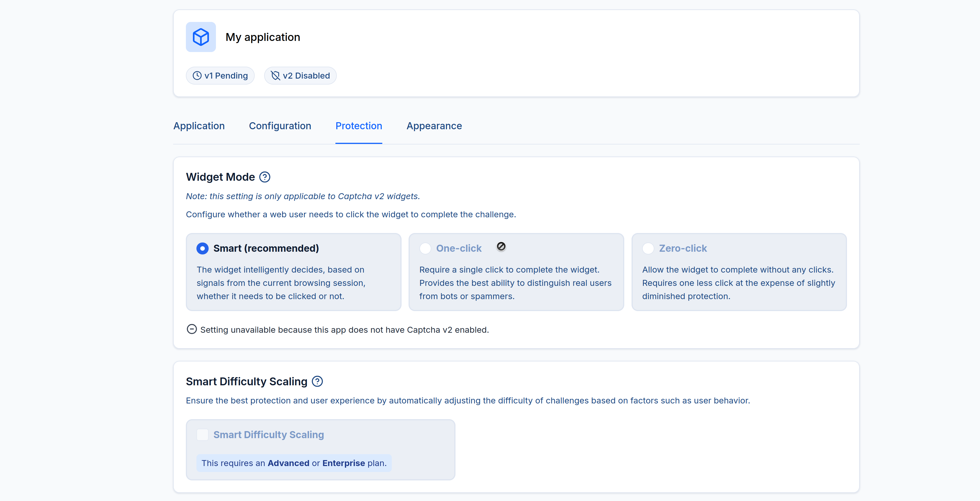
Task: Click the Zero-click card description text
Action: (x=738, y=283)
